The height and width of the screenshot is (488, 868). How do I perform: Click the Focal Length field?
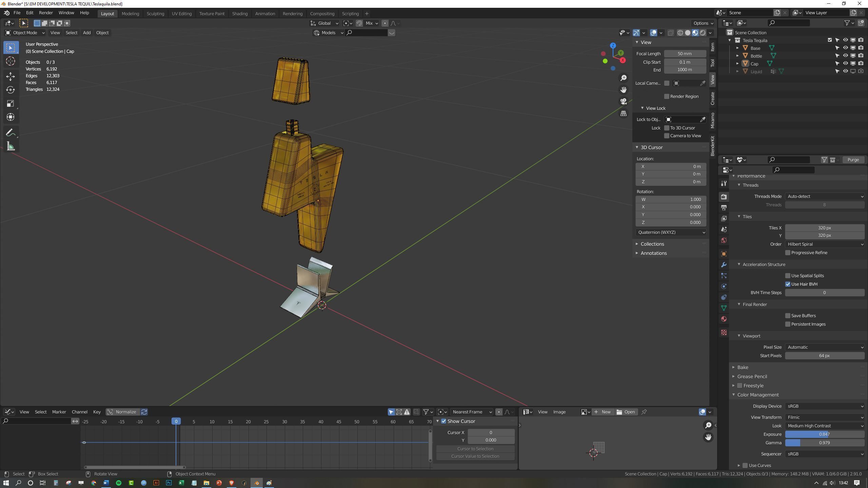pos(685,54)
